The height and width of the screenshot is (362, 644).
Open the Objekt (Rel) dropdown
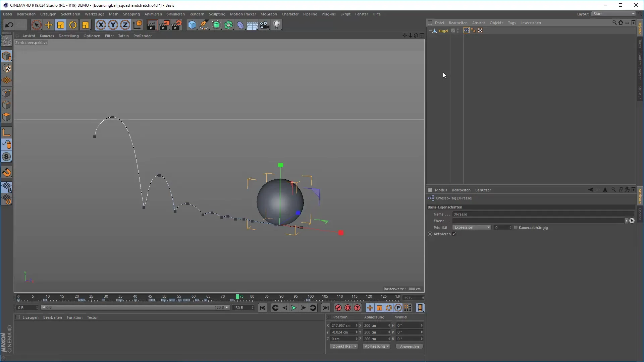(344, 346)
